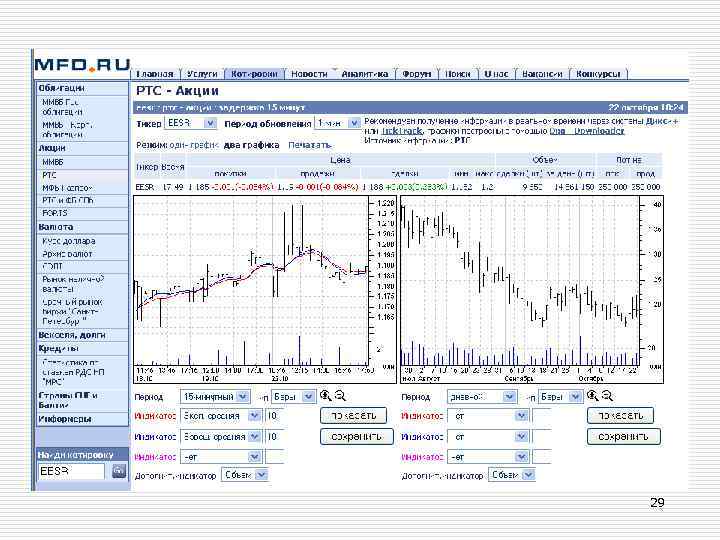Click left chart показать button

click(354, 416)
